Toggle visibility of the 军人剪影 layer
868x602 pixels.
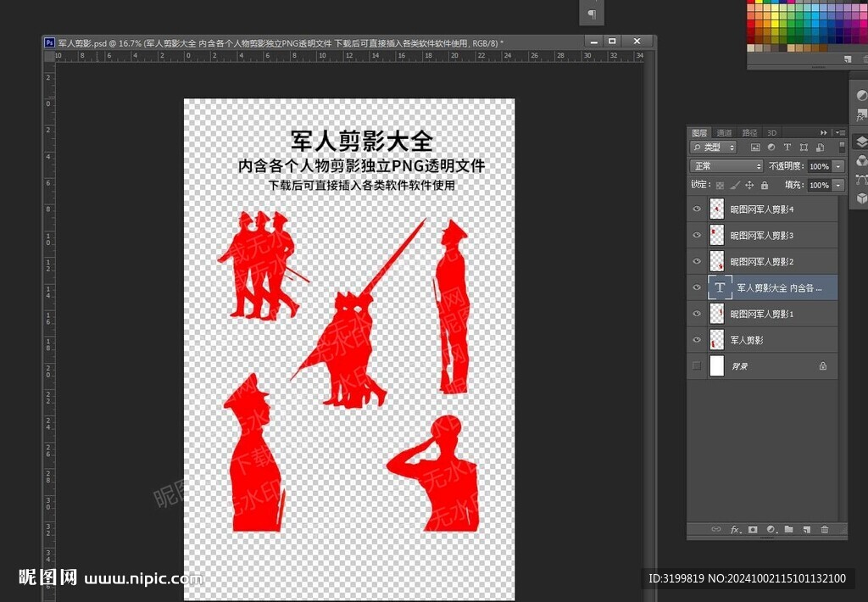[697, 340]
